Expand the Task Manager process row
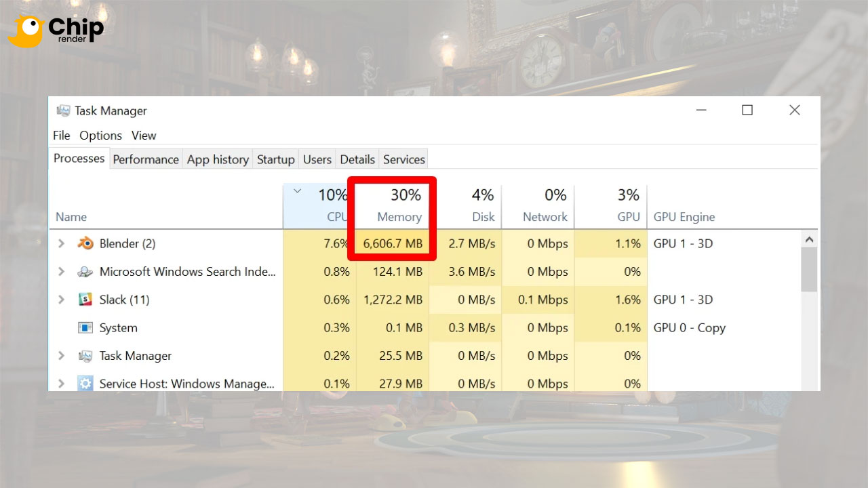Screen dimensions: 868x488 61,356
